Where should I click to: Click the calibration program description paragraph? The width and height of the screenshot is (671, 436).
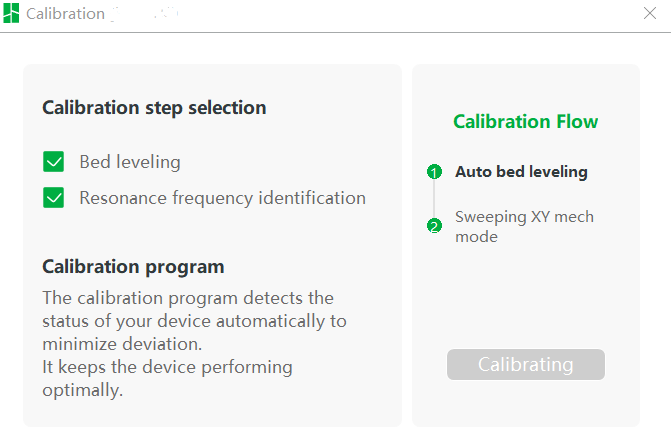194,344
